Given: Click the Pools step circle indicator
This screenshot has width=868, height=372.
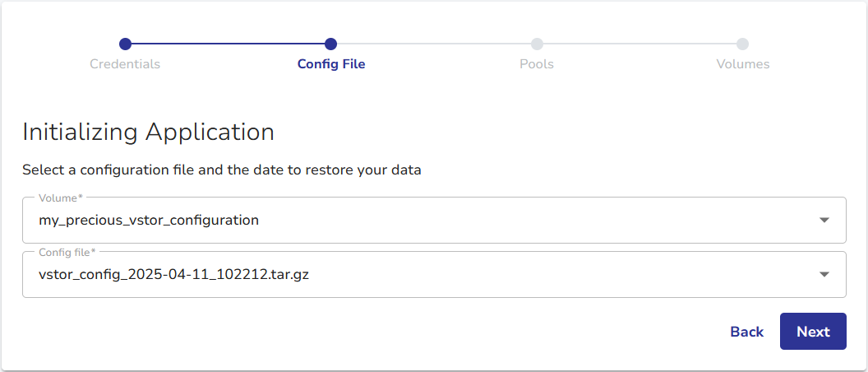Looking at the screenshot, I should pos(537,44).
